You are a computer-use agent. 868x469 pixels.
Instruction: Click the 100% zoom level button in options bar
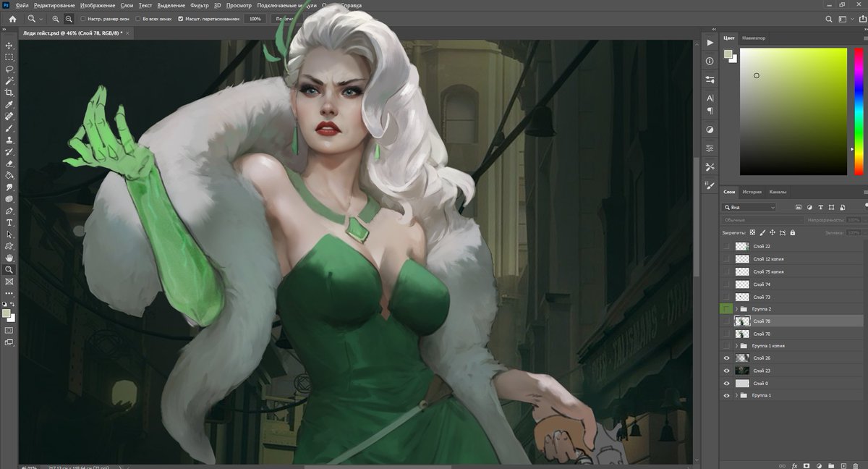point(254,19)
